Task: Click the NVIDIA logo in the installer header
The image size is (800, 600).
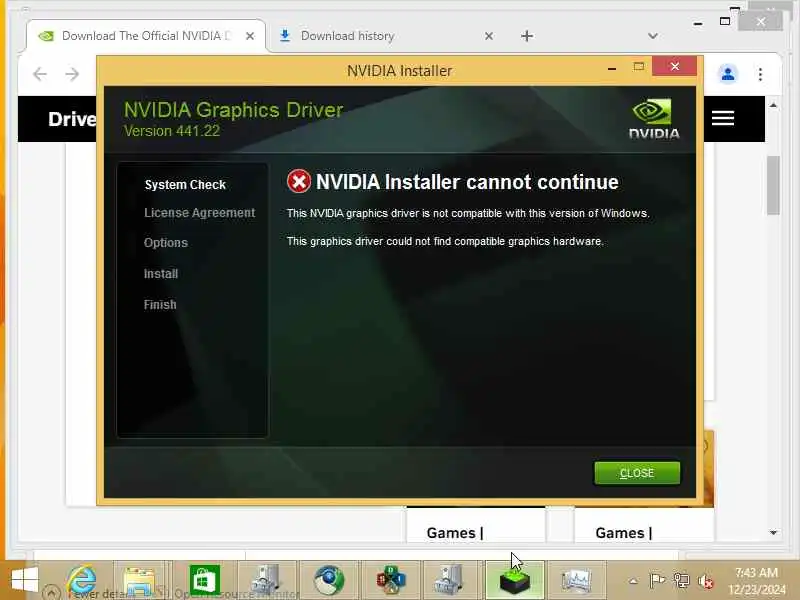Action: click(x=654, y=118)
